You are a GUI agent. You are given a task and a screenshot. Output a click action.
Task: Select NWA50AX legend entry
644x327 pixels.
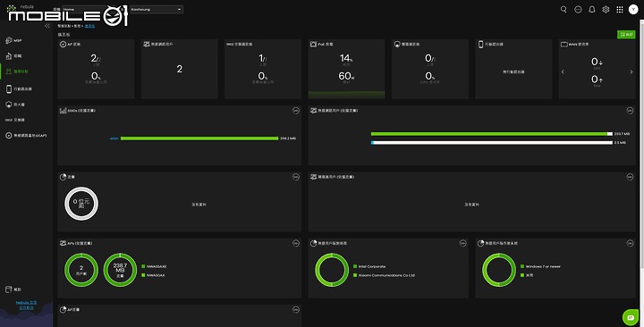153,275
